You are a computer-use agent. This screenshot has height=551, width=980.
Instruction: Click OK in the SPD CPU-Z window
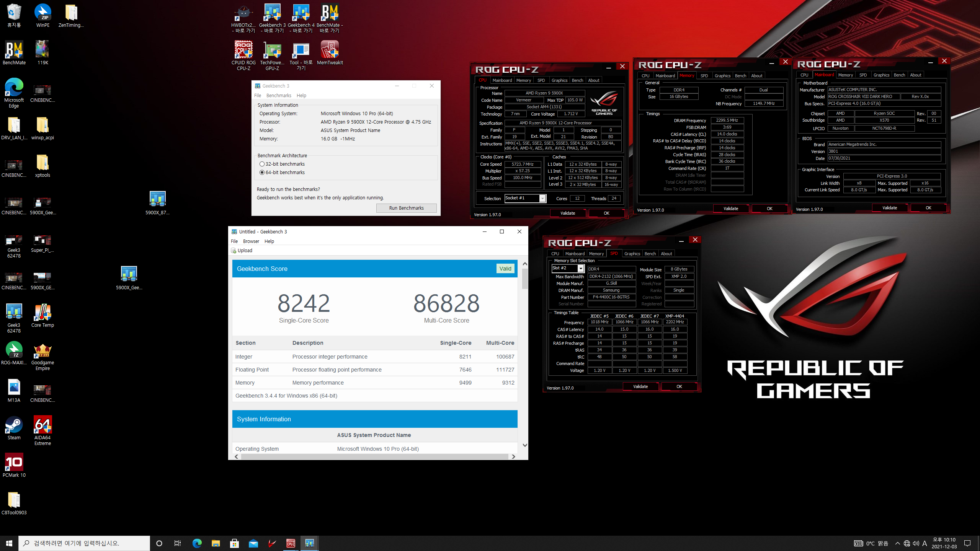click(x=679, y=386)
